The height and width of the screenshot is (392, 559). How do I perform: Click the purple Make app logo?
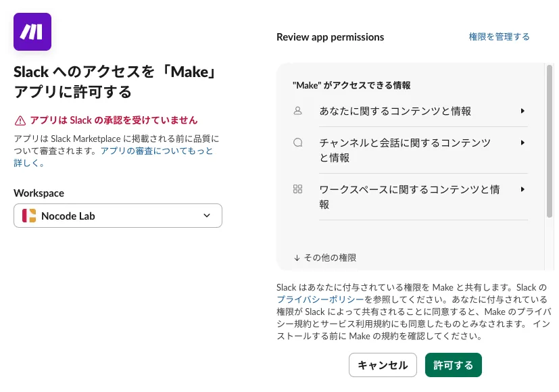pyautogui.click(x=32, y=32)
